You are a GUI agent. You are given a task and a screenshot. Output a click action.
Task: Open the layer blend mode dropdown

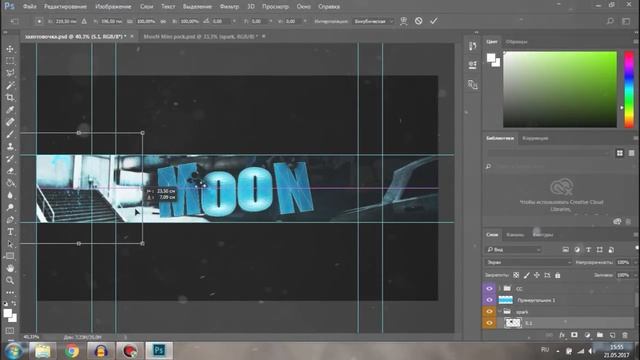click(x=529, y=262)
